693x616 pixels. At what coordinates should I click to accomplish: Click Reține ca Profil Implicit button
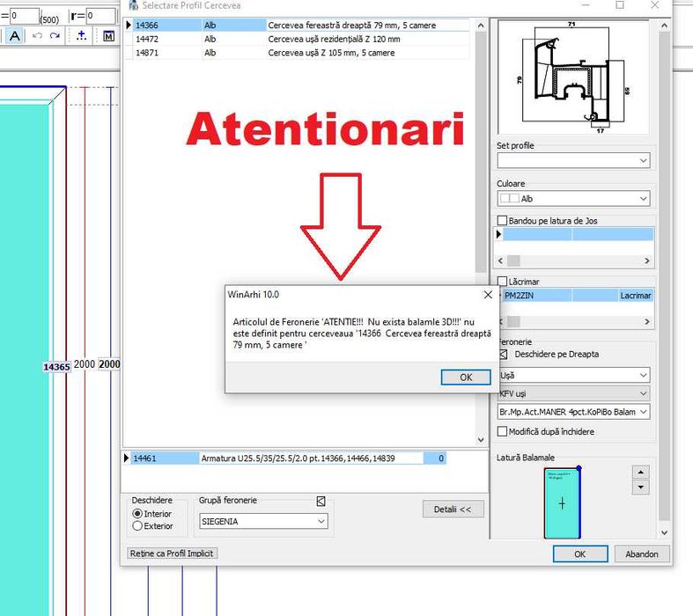point(172,554)
